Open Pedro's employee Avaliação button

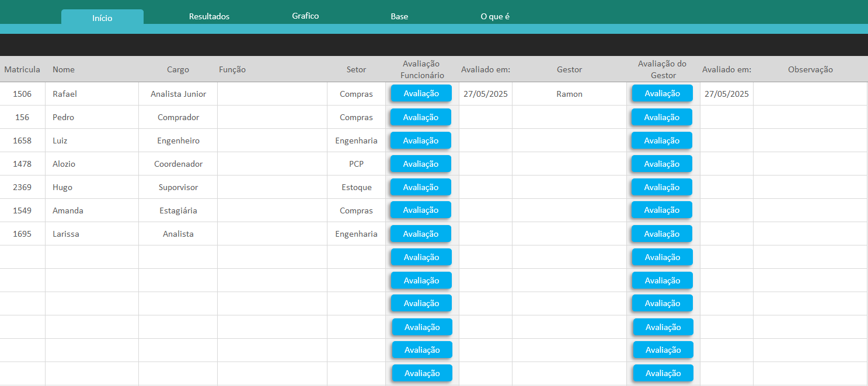[x=420, y=117]
